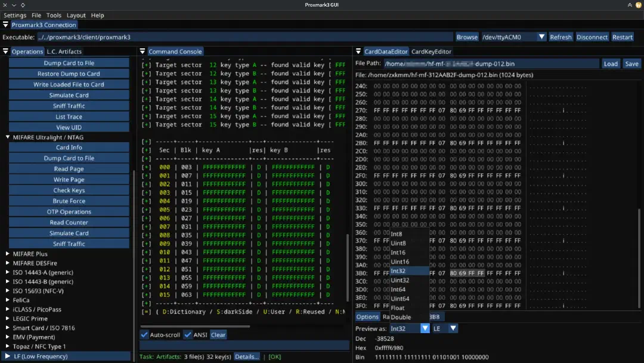Expand the MIFARE DESFire group
The height and width of the screenshot is (363, 644).
coord(7,263)
